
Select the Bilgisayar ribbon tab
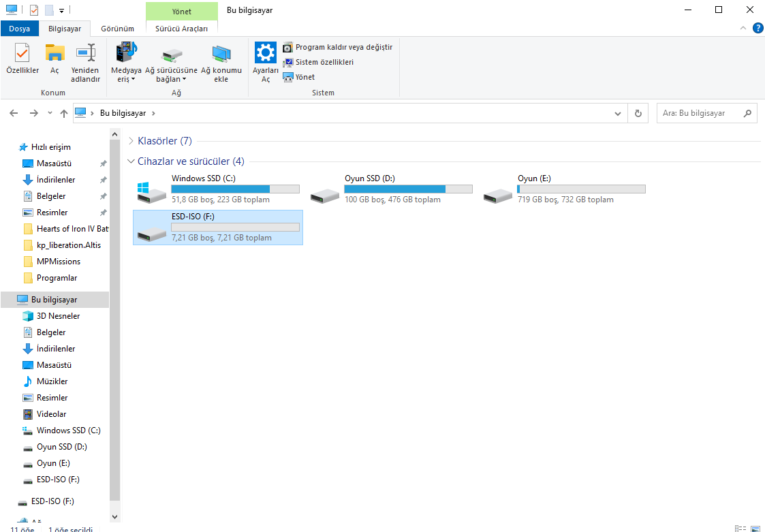click(65, 29)
